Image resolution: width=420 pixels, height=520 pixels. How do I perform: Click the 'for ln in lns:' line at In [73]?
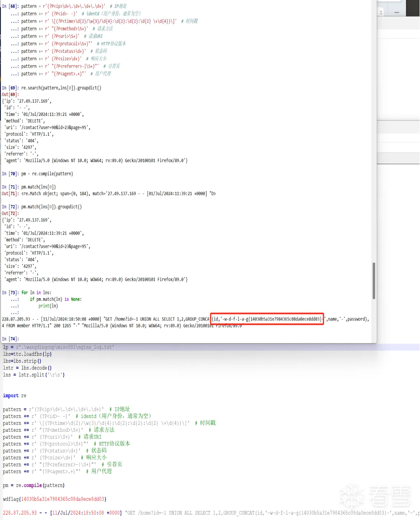coord(36,292)
